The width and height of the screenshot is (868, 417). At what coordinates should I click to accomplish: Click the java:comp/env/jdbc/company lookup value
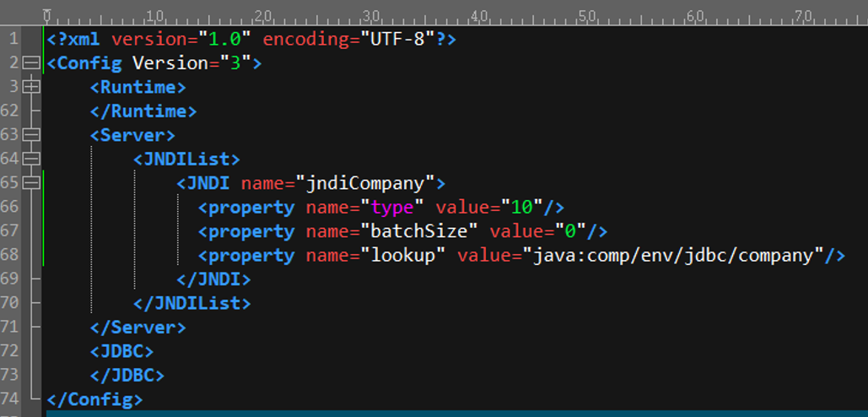(673, 255)
